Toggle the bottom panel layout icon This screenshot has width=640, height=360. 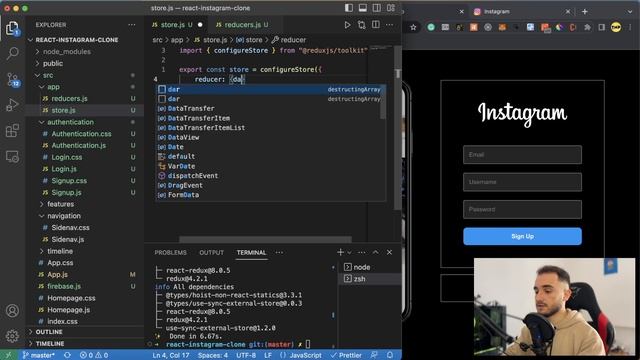[x=362, y=8]
